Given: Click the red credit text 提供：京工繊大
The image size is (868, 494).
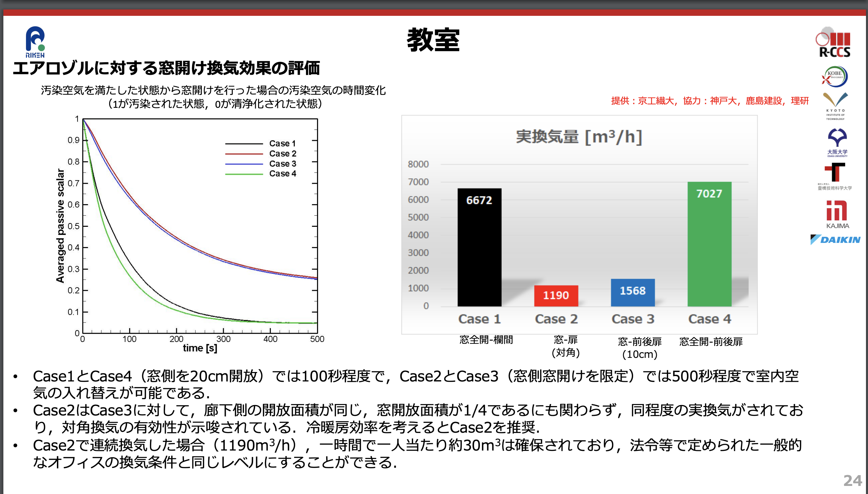Looking at the screenshot, I should click(642, 101).
